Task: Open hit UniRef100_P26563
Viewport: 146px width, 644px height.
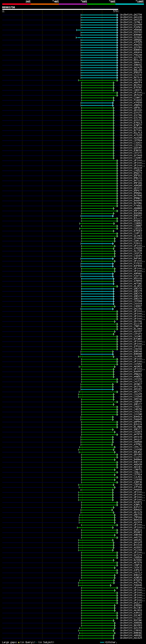Action: click(x=131, y=27)
